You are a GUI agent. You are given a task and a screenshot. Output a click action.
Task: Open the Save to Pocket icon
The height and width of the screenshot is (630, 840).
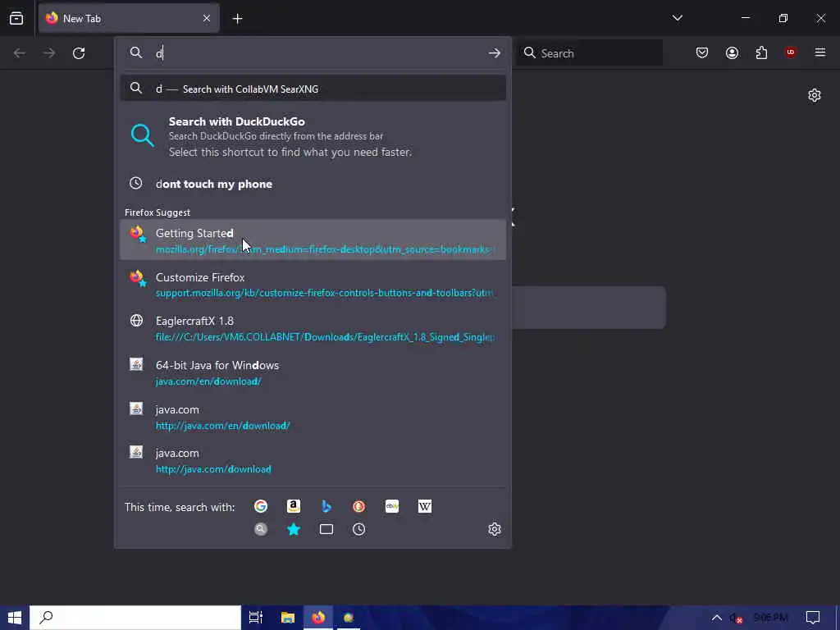pos(702,52)
